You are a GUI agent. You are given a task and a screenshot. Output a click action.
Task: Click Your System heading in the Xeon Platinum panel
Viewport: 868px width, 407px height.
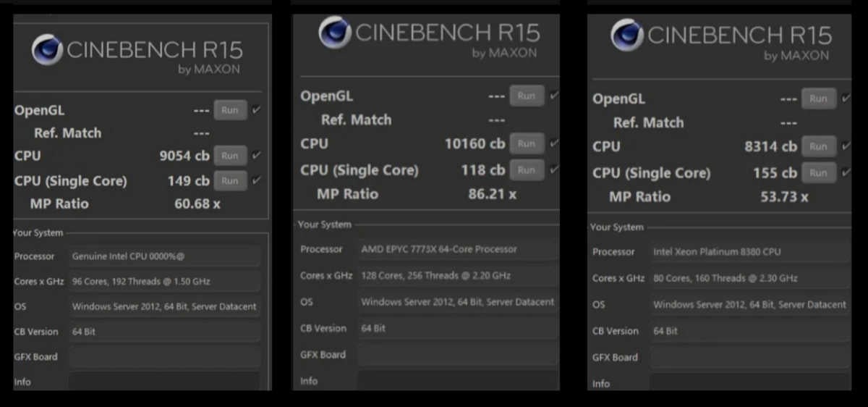point(617,227)
